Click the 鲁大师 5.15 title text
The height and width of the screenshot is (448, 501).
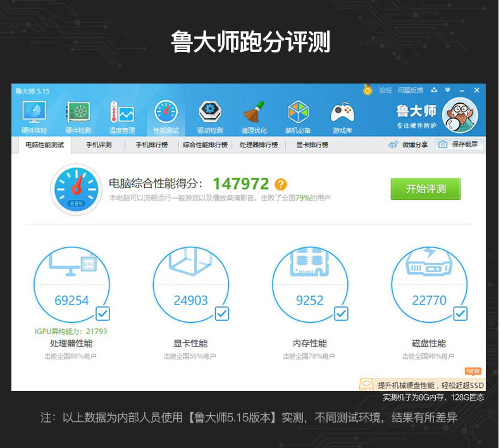coord(33,91)
